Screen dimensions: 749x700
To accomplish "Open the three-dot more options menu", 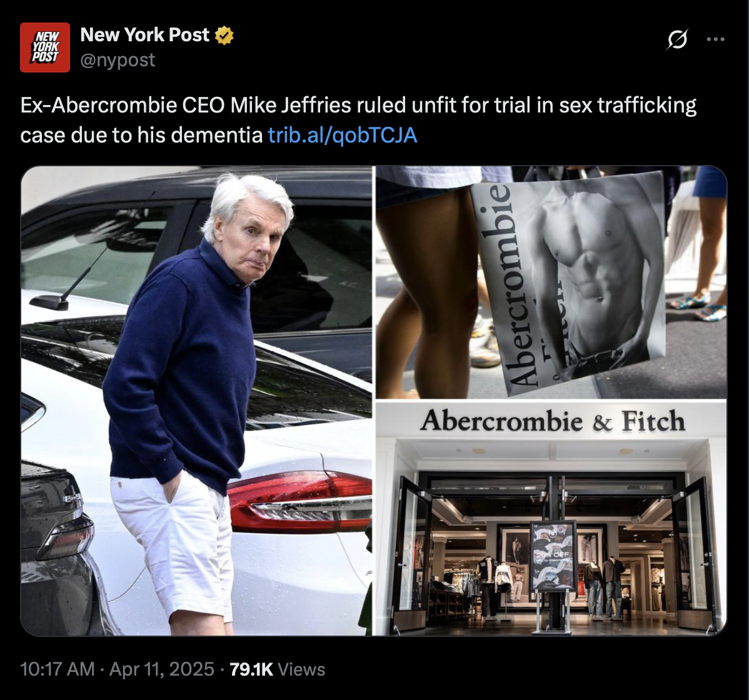I will (x=716, y=39).
